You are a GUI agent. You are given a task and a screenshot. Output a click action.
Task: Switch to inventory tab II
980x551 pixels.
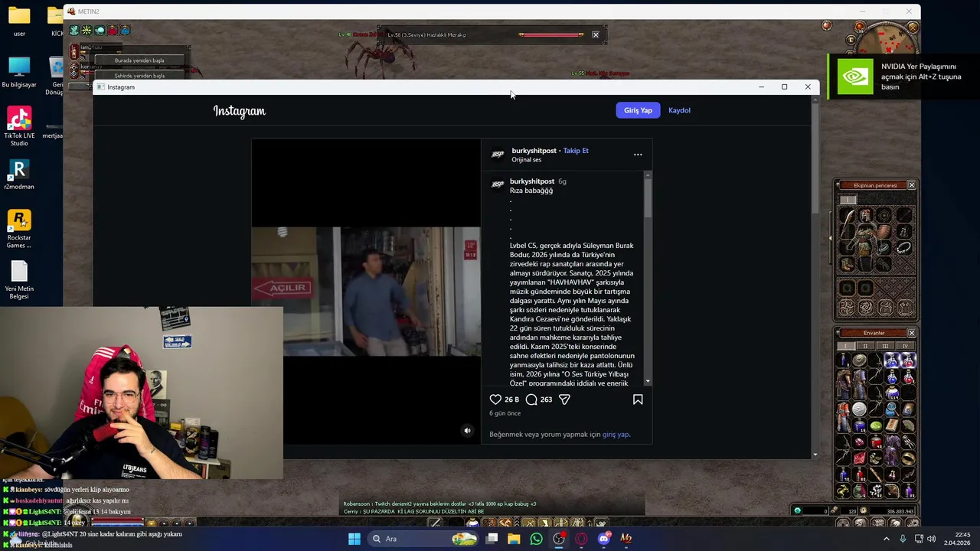click(865, 346)
